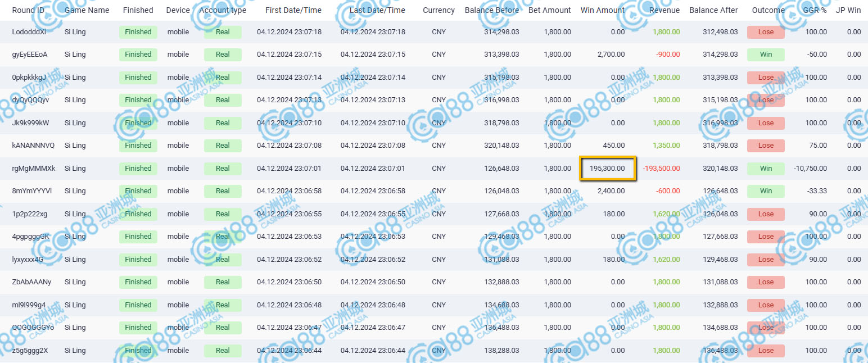Select round ID LododddXl
The image size is (868, 363).
click(29, 32)
